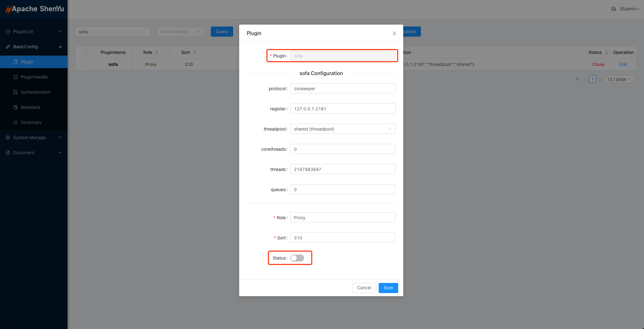Open the Plugin menu item
This screenshot has width=644, height=329.
27,62
